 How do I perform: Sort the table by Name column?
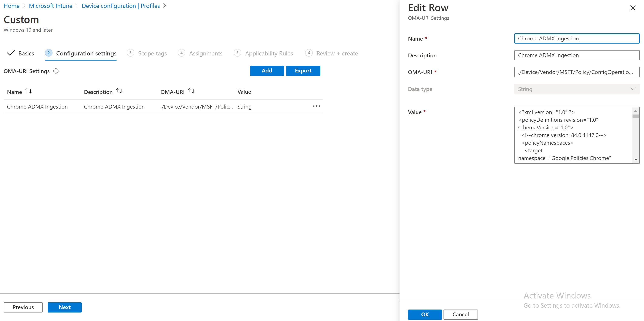29,91
